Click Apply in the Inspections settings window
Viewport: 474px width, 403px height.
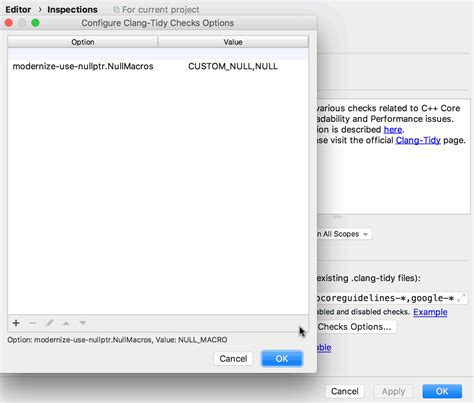point(393,391)
